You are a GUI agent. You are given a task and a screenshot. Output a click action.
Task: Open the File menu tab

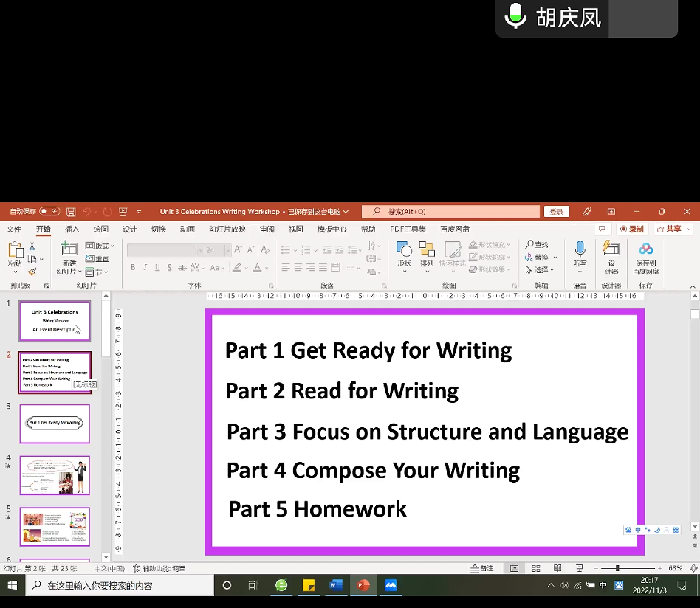[14, 229]
